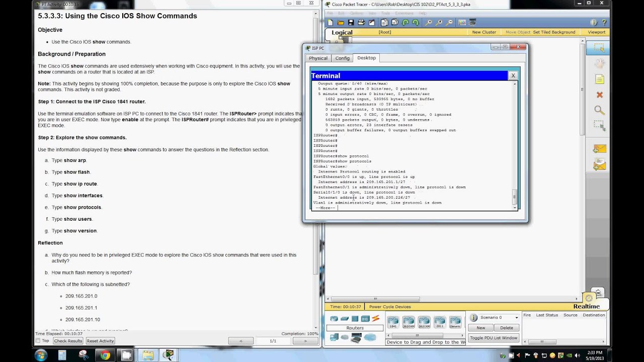Click the Reset Activity button
The height and width of the screenshot is (362, 644).
(x=100, y=341)
